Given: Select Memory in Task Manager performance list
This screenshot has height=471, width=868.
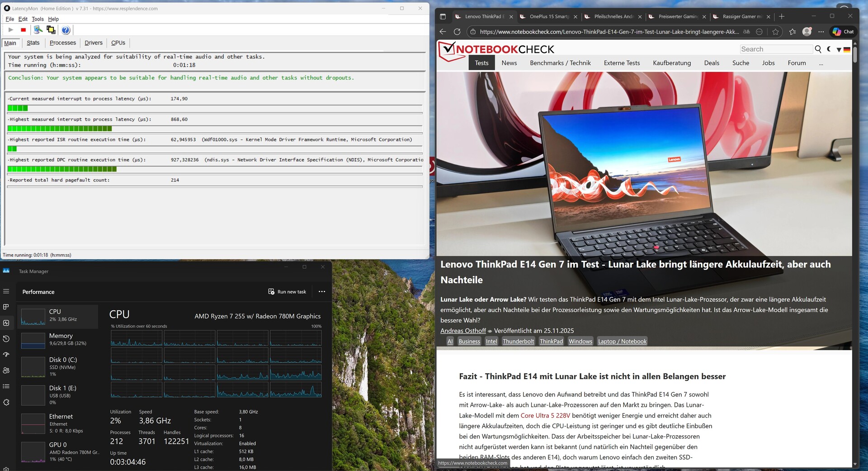Looking at the screenshot, I should 58,339.
